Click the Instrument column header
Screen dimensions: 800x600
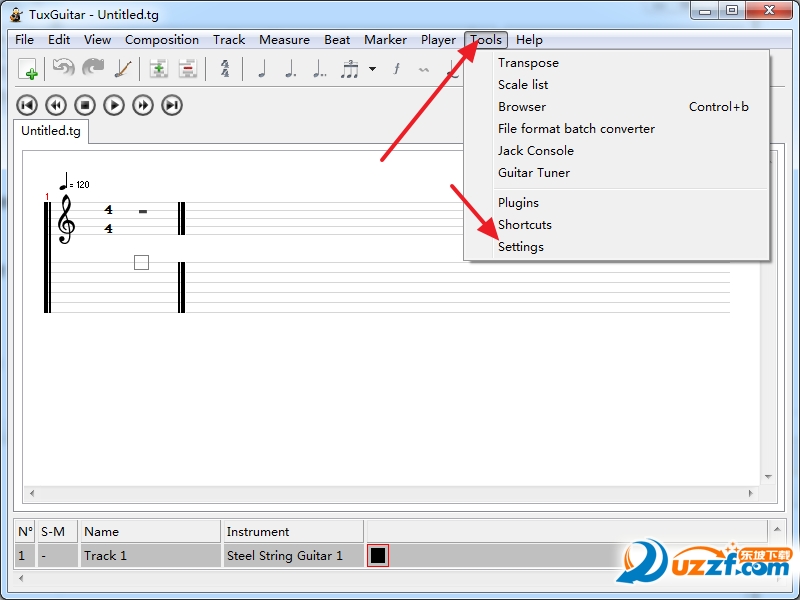pyautogui.click(x=292, y=532)
